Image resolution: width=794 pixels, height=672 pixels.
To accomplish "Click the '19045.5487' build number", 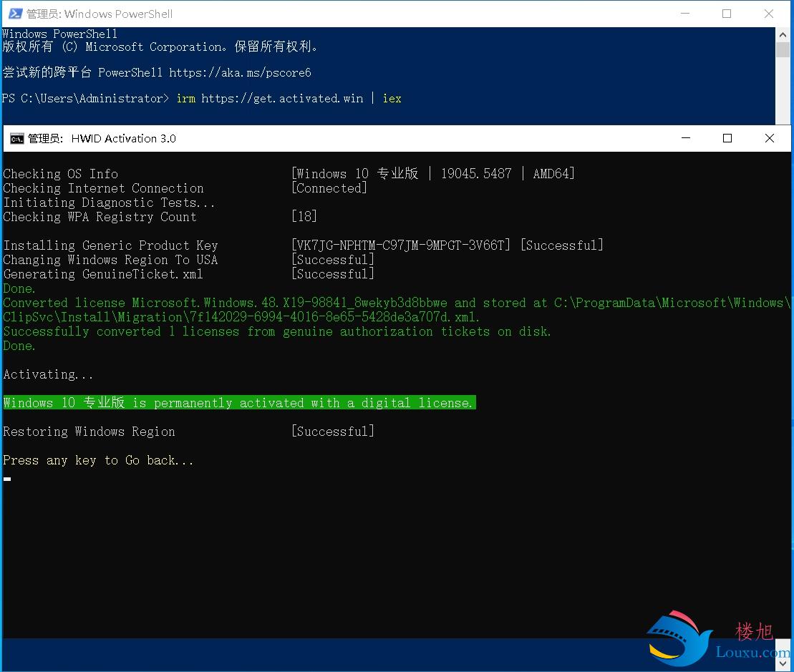I will click(476, 174).
